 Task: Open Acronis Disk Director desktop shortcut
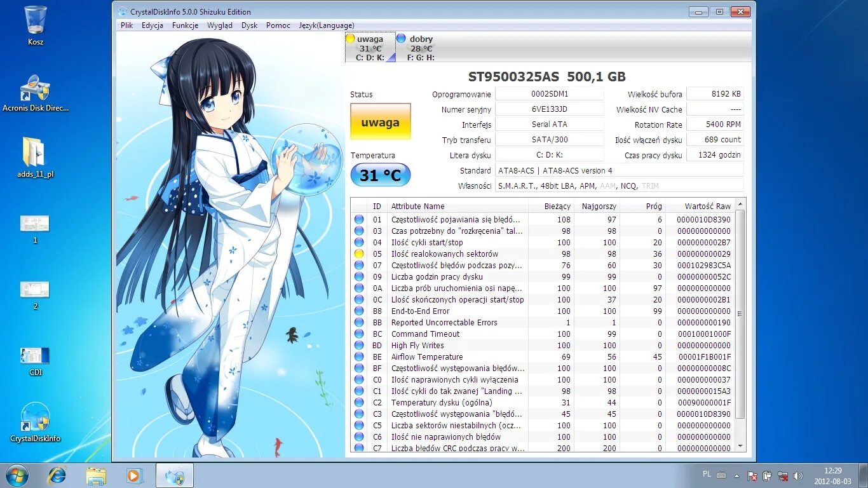(x=36, y=93)
